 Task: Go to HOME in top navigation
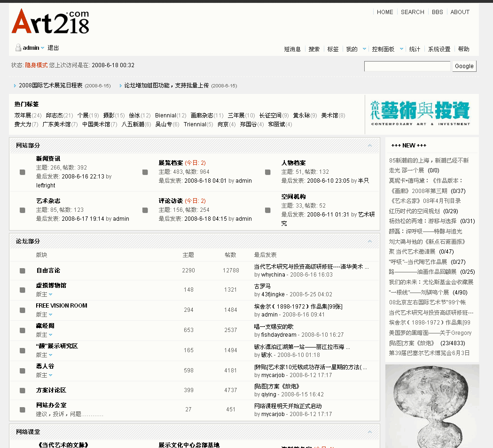click(385, 12)
